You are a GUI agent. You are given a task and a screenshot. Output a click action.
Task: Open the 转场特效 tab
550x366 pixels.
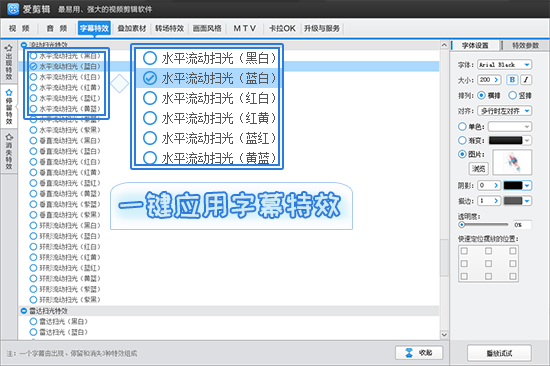169,28
